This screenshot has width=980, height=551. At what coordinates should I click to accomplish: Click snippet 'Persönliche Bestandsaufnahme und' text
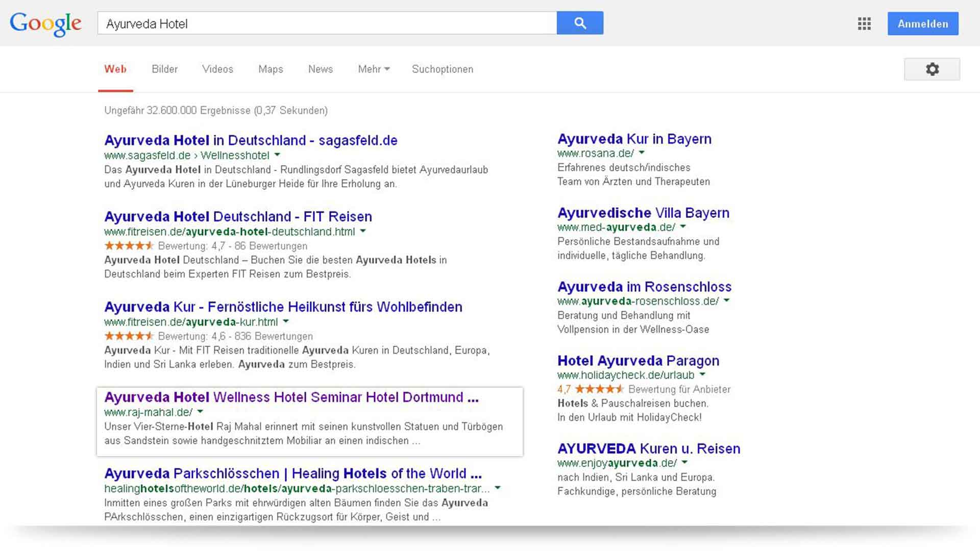[x=638, y=241]
